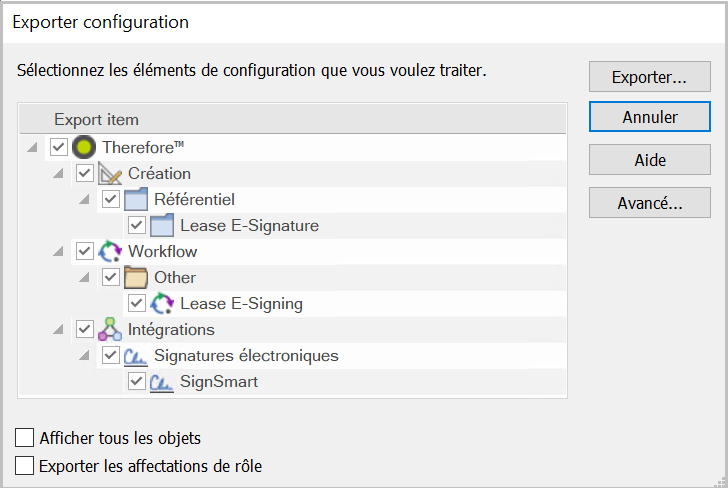Uncheck the SignSmart export checkbox
Screen dimensions: 728x488
pyautogui.click(x=136, y=381)
